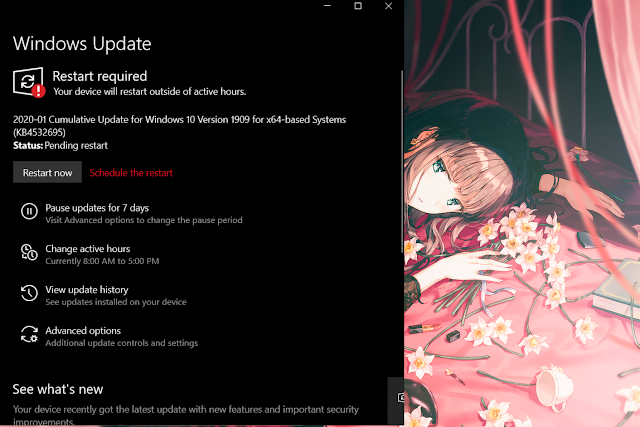Click the Status: Pending restart line
Viewport: 640px width, 427px height.
(x=60, y=145)
